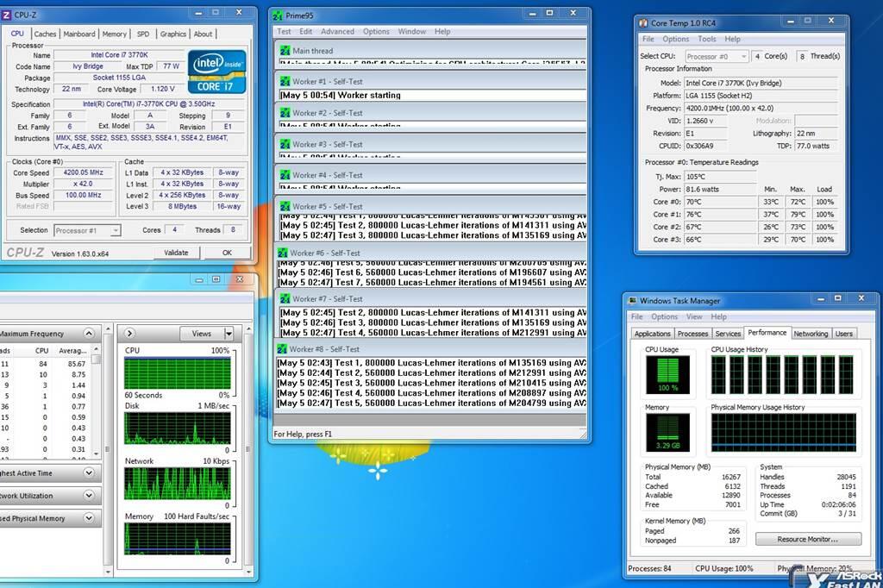Click the Tj. Max 105°C field

click(720, 177)
